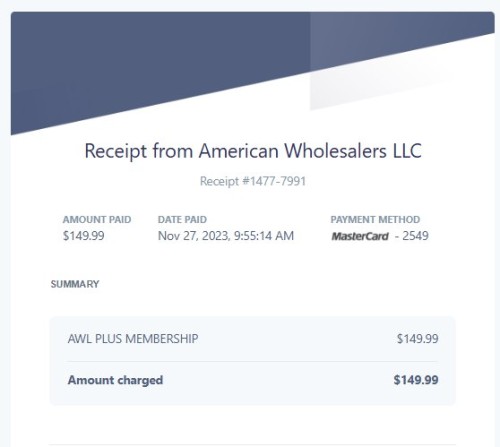Click American Wholesalers LLC in the title

pos(310,151)
